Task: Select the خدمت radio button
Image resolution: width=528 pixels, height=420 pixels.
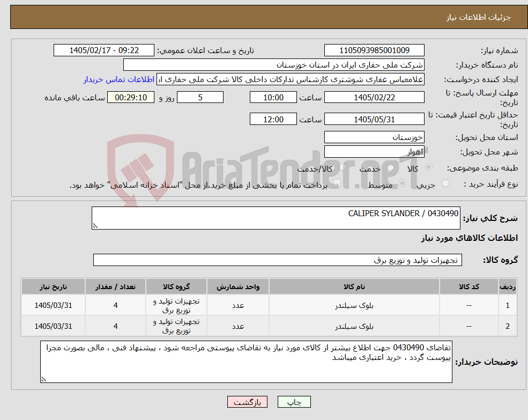Action: pyautogui.click(x=391, y=167)
